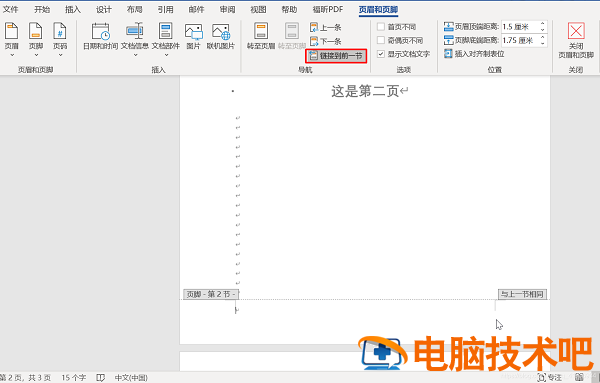Switch to the 审阅 tab
The width and height of the screenshot is (600, 383).
pyautogui.click(x=227, y=10)
